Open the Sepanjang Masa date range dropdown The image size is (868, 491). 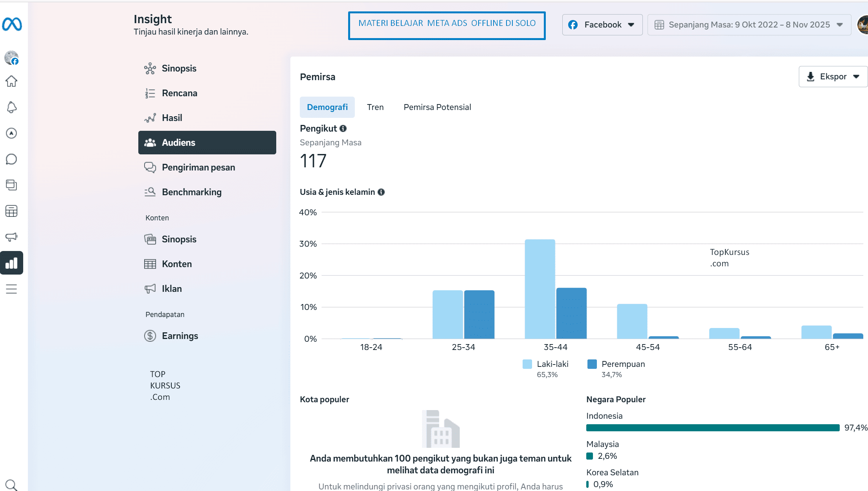(x=749, y=25)
